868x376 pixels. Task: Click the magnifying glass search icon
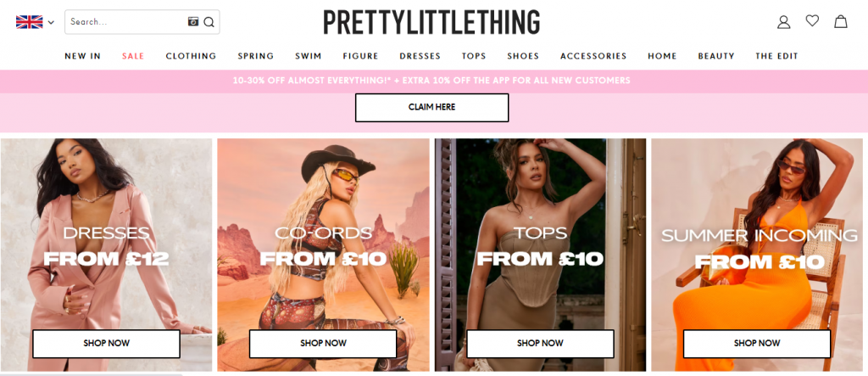click(x=209, y=22)
